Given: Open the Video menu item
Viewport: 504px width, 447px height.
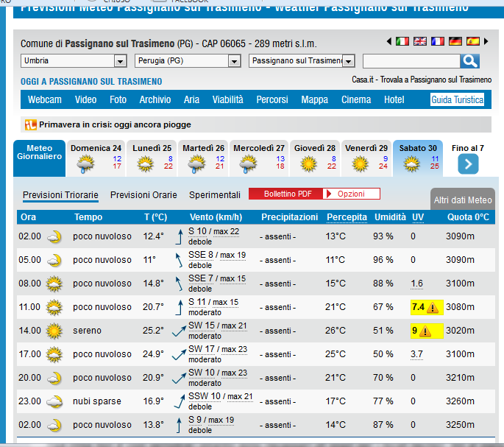Looking at the screenshot, I should pyautogui.click(x=85, y=99).
